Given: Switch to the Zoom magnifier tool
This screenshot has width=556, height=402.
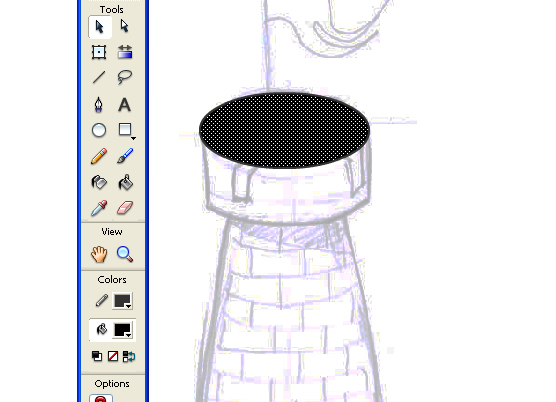Looking at the screenshot, I should [125, 254].
